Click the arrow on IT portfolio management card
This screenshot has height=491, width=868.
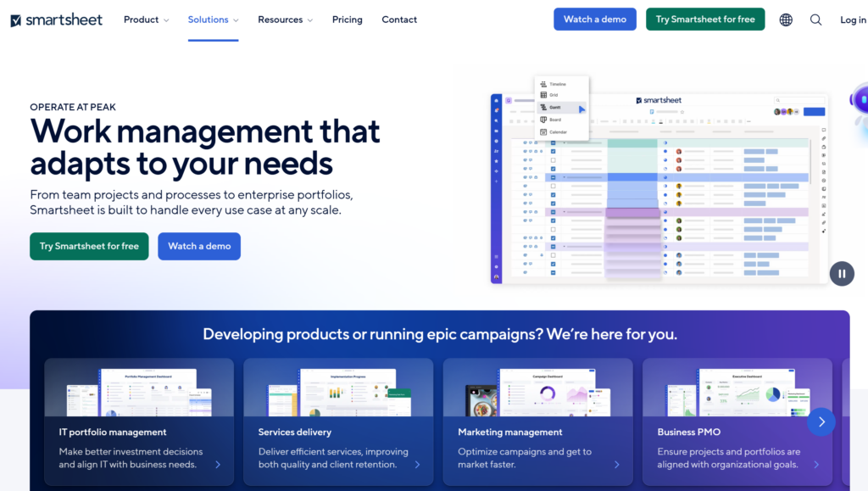tap(218, 465)
